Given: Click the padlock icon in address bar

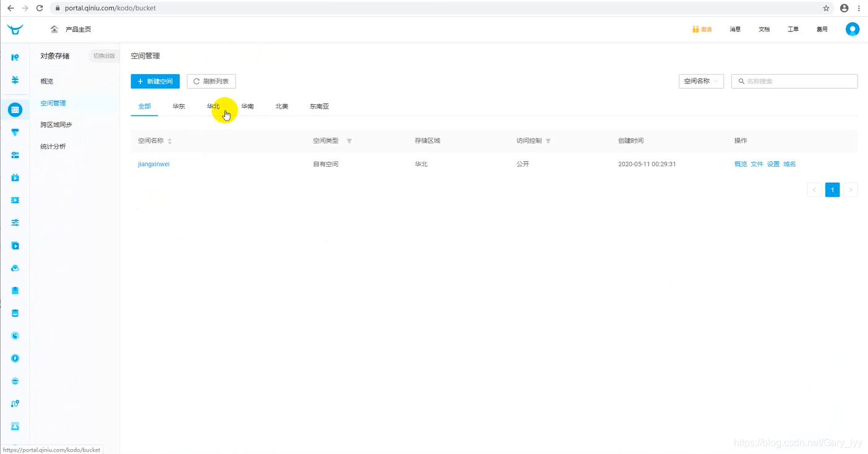Looking at the screenshot, I should pyautogui.click(x=57, y=8).
